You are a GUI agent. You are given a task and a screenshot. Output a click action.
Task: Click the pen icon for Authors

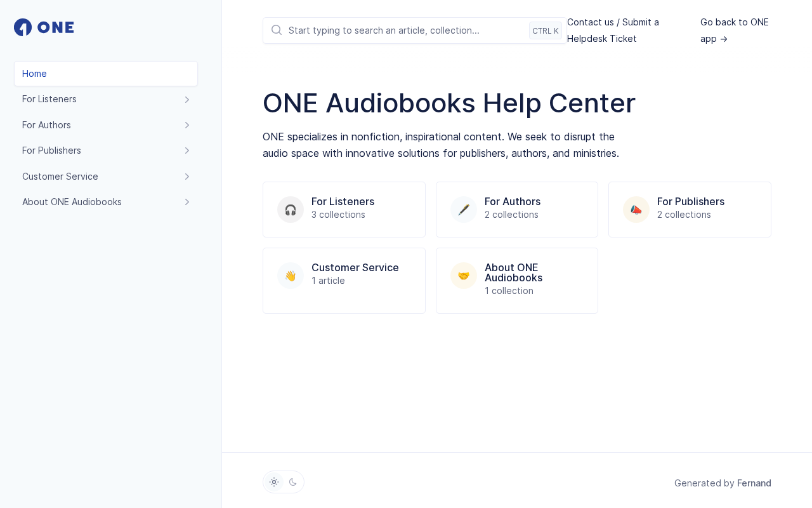464,210
